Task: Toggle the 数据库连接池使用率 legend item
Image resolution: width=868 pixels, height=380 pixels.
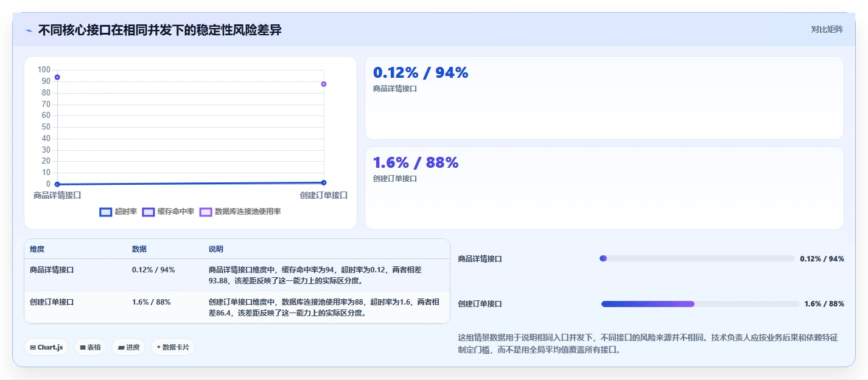Action: [240, 212]
